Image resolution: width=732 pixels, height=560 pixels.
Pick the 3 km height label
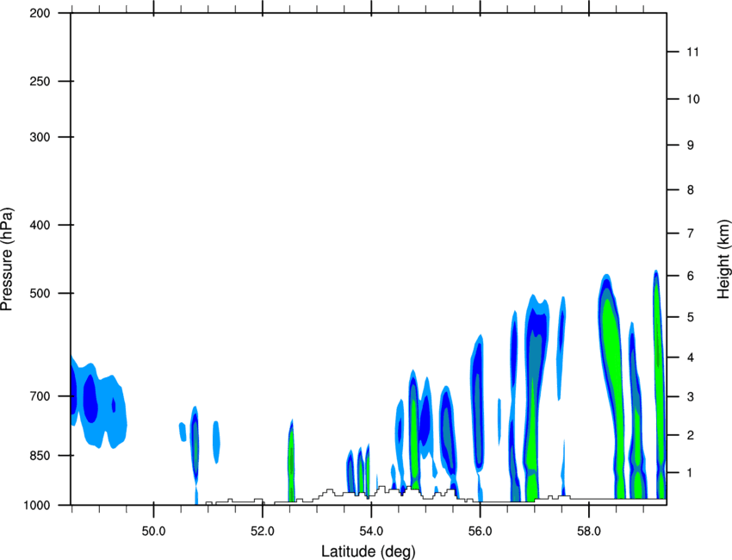(691, 397)
